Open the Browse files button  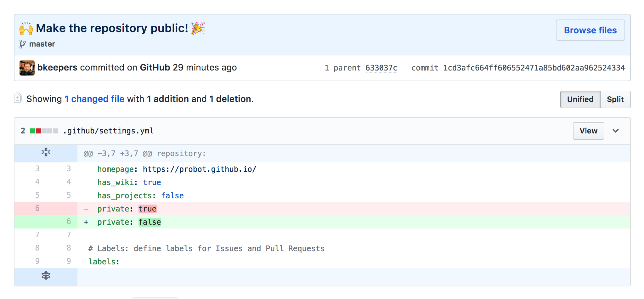[x=590, y=30]
